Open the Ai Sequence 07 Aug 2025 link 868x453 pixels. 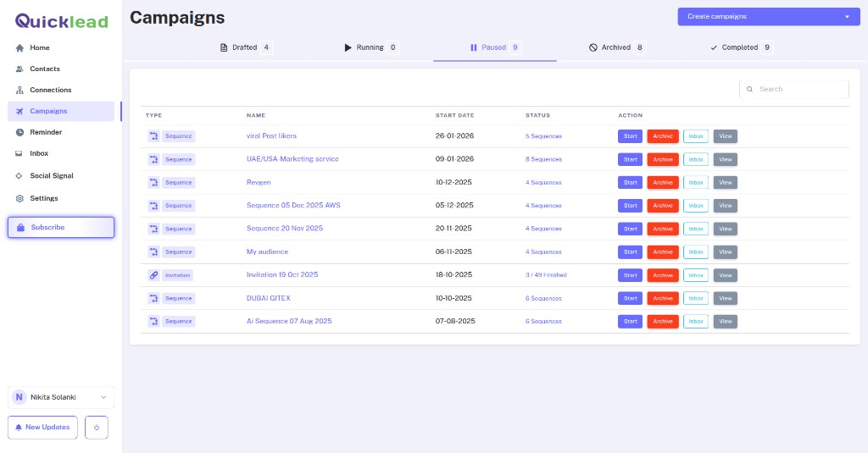pyautogui.click(x=289, y=322)
